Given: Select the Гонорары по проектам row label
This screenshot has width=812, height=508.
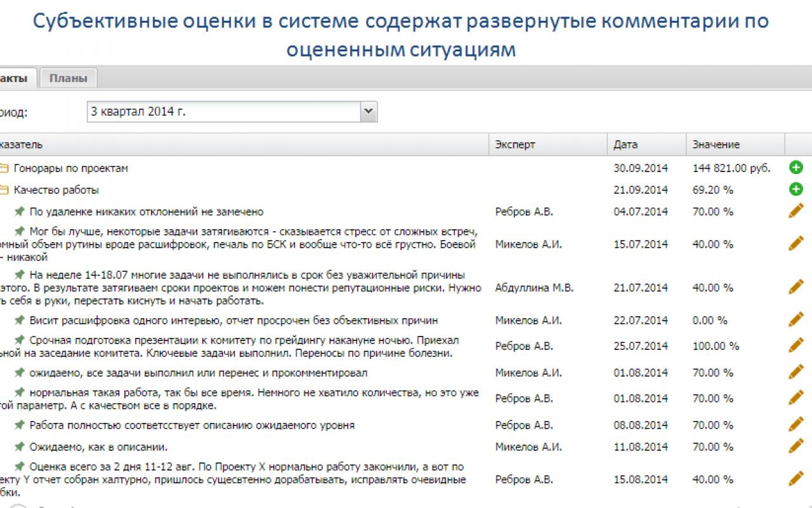Looking at the screenshot, I should [71, 168].
